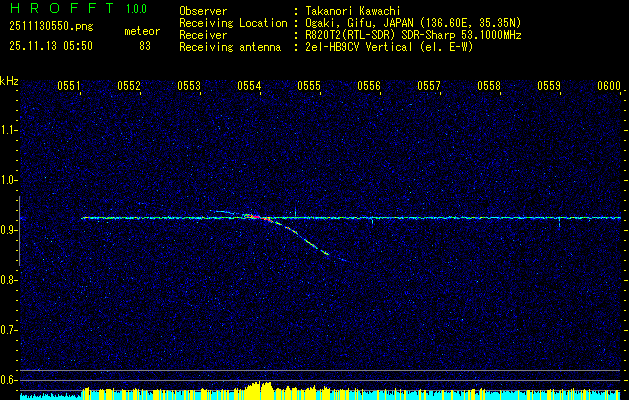This screenshot has width=629, height=400.
Task: Click the Receiving antenna label
Action: [x=230, y=47]
